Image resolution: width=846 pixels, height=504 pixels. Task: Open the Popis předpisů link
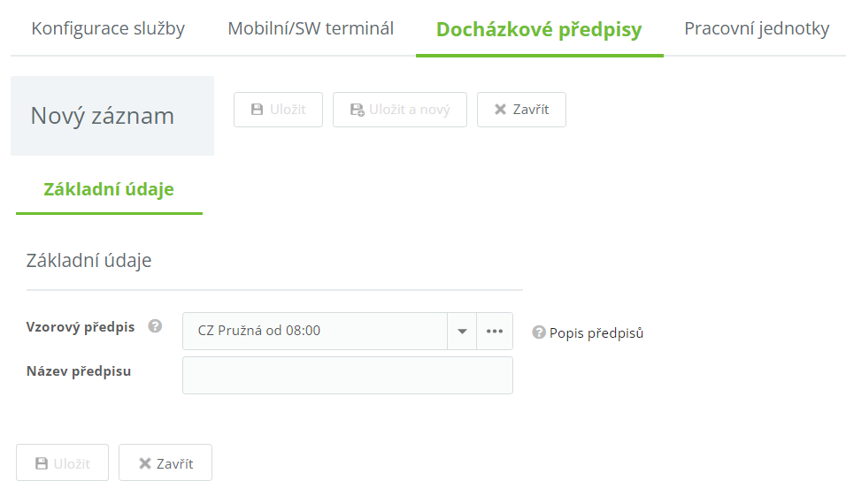click(596, 333)
